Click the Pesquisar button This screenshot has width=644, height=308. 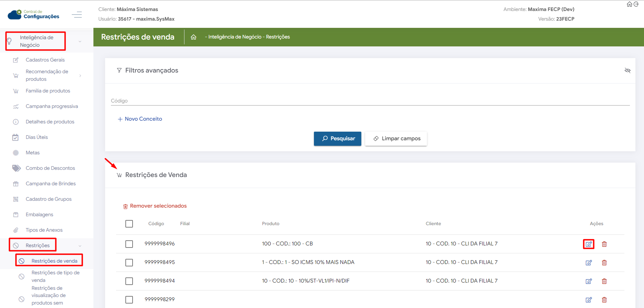337,139
